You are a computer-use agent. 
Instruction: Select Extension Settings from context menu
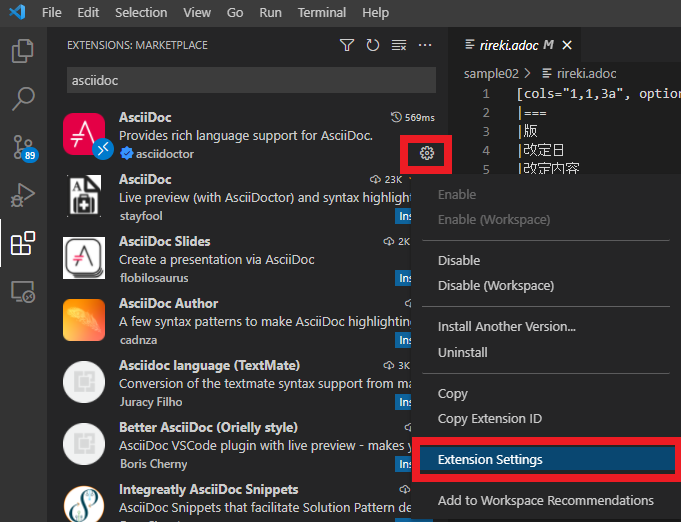(490, 460)
